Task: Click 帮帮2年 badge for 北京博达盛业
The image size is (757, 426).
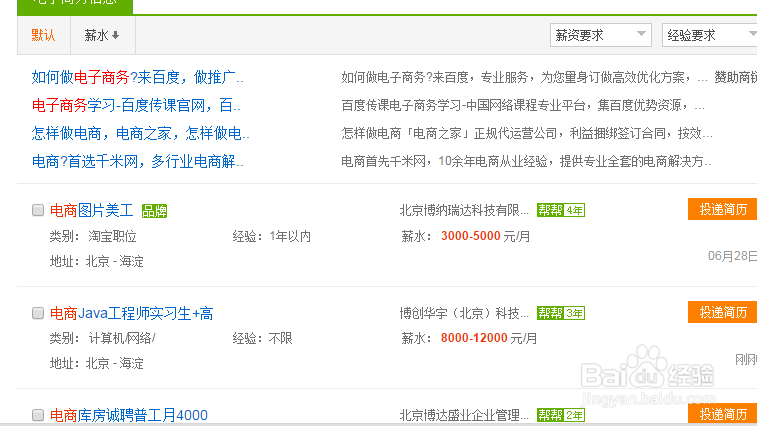Action: tap(561, 415)
